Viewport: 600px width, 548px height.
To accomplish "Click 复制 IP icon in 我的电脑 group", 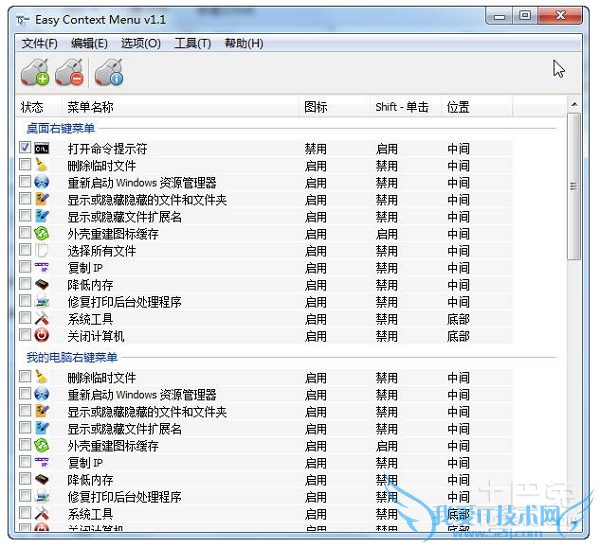I will pyautogui.click(x=42, y=462).
